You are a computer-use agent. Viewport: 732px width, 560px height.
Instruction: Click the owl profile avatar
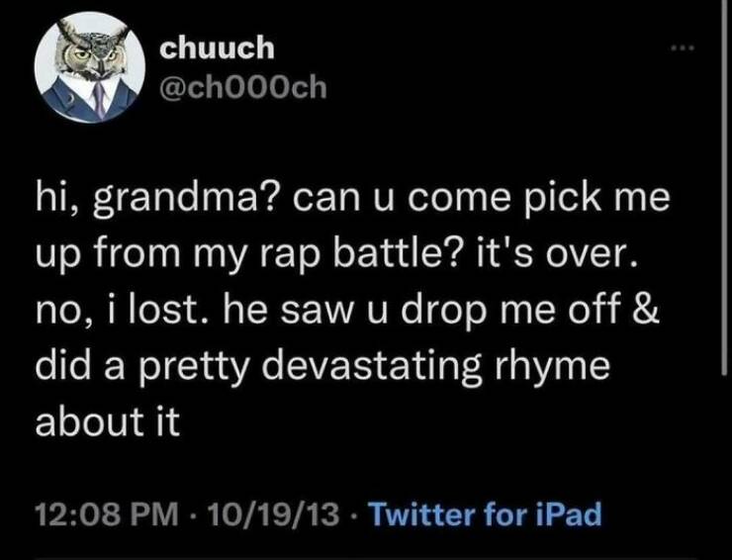coord(85,73)
